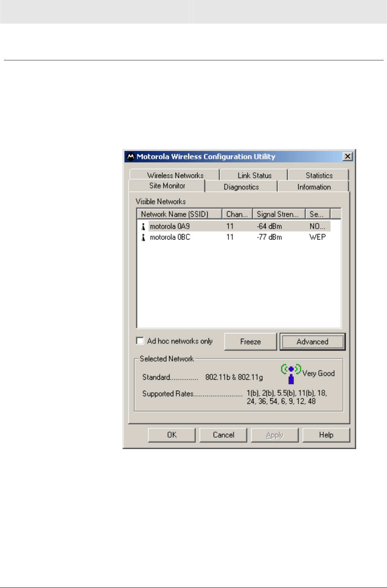Click channel 11 of motorola 0BC
Screen dimensions: 387x588
[x=230, y=237]
